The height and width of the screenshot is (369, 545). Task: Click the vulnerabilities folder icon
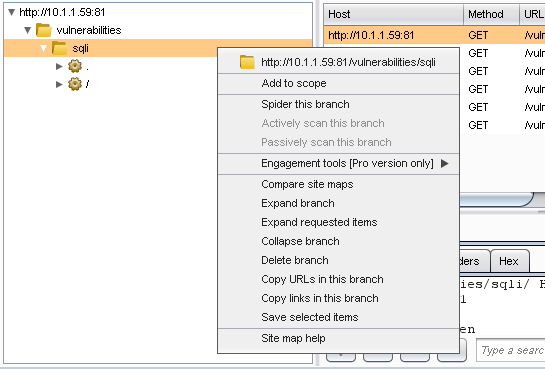tap(44, 30)
